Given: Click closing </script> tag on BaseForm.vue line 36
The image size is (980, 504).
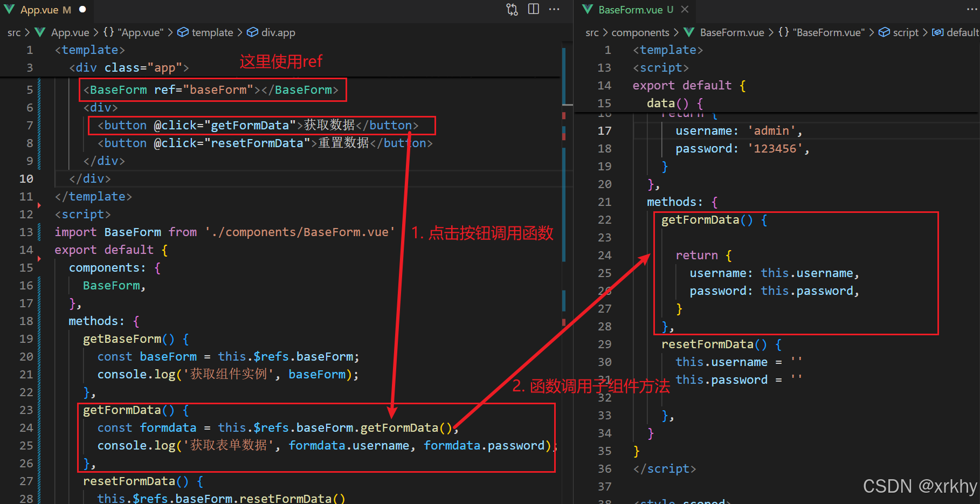Looking at the screenshot, I should (664, 468).
